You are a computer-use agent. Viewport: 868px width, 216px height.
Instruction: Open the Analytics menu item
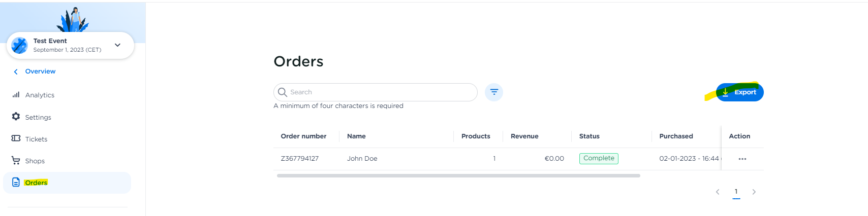tap(40, 95)
